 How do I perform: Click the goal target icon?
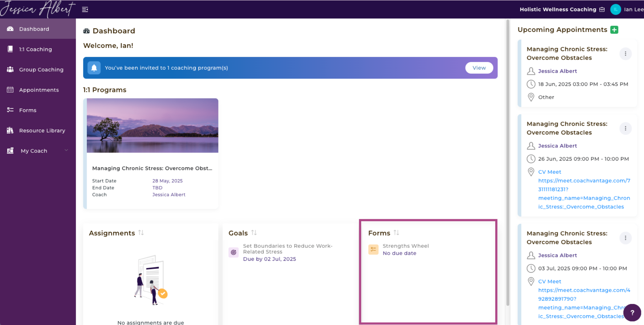[x=233, y=252]
